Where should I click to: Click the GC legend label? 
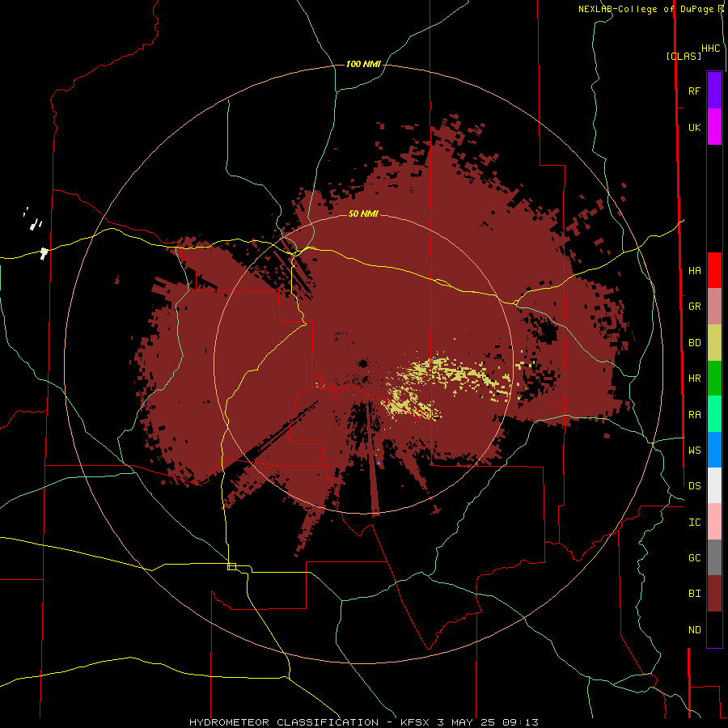(694, 557)
